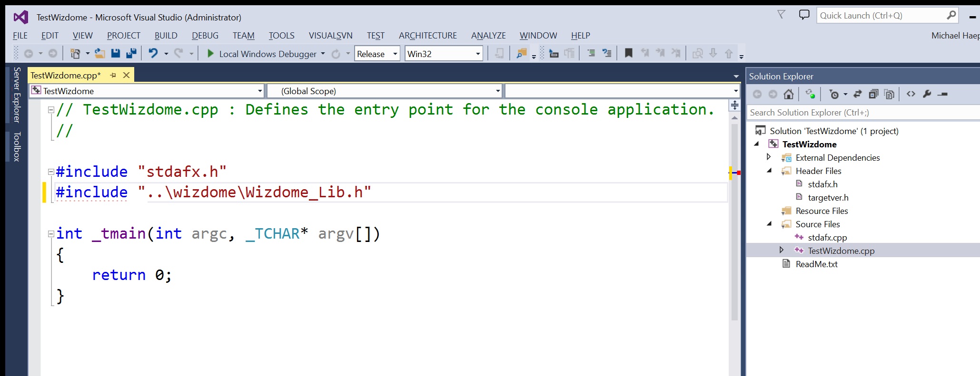Viewport: 980px width, 376px height.
Task: Open the Server Explorer side tab
Action: click(x=17, y=95)
